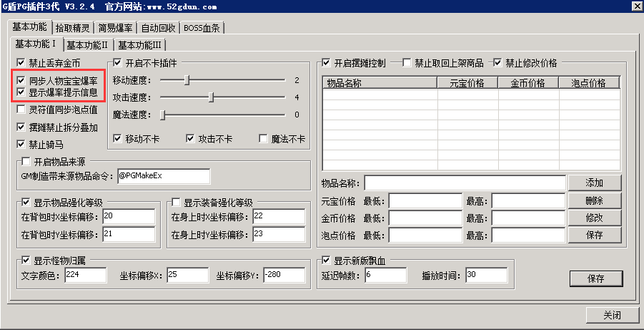Enable 禁止取回上架商品 checkbox
The image size is (644, 330).
click(x=407, y=63)
